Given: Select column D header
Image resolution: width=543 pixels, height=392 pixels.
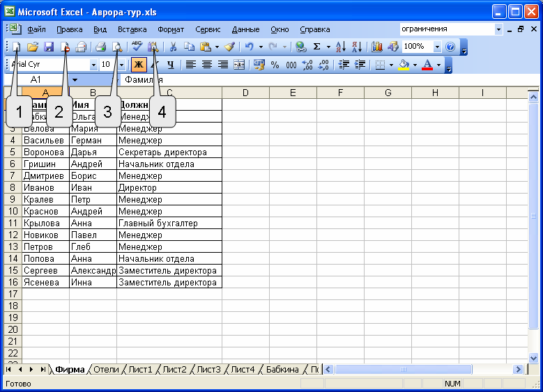Looking at the screenshot, I should (x=245, y=93).
